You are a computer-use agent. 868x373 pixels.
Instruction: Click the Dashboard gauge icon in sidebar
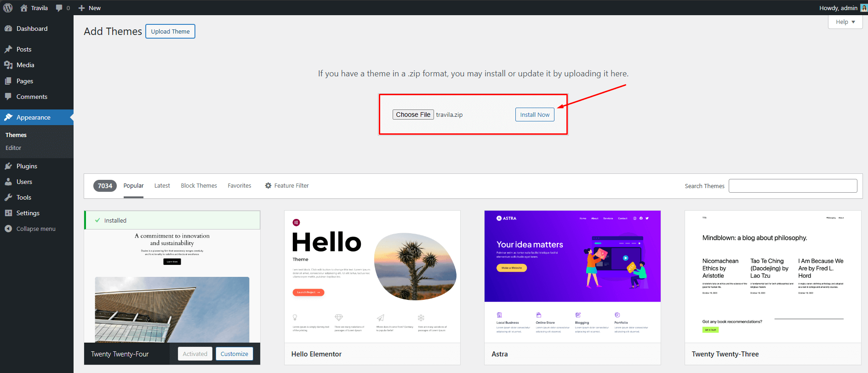pyautogui.click(x=8, y=29)
